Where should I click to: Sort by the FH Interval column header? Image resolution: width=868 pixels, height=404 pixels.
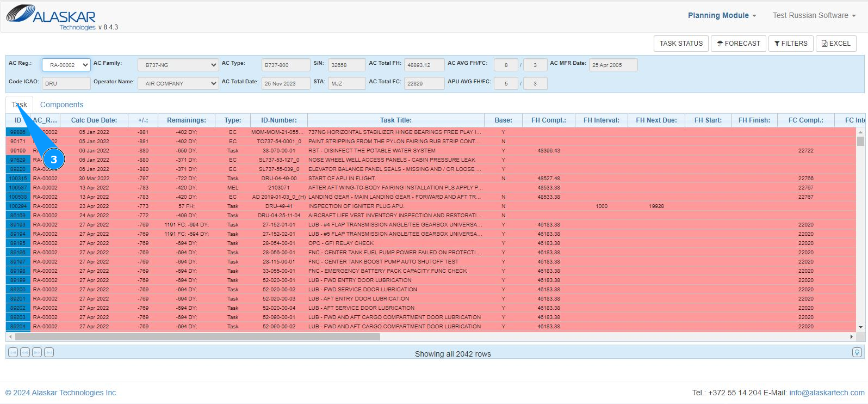pyautogui.click(x=602, y=120)
